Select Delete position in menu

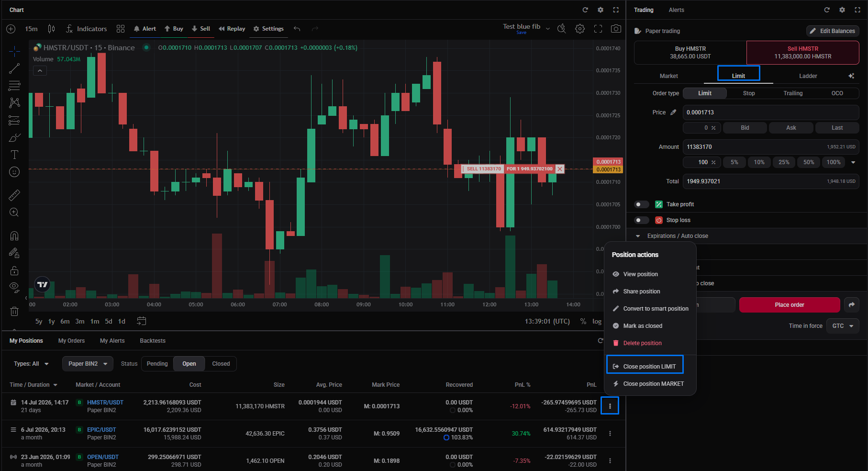(x=650, y=343)
